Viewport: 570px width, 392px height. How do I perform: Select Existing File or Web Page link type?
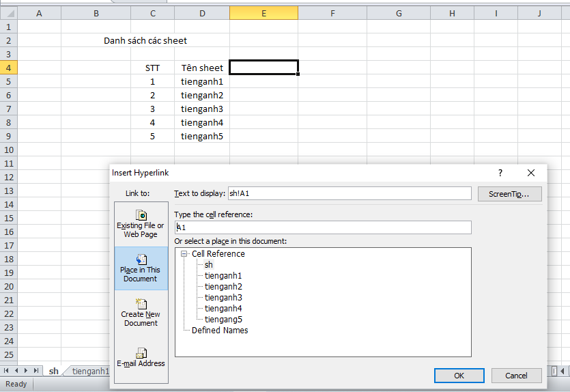(141, 225)
